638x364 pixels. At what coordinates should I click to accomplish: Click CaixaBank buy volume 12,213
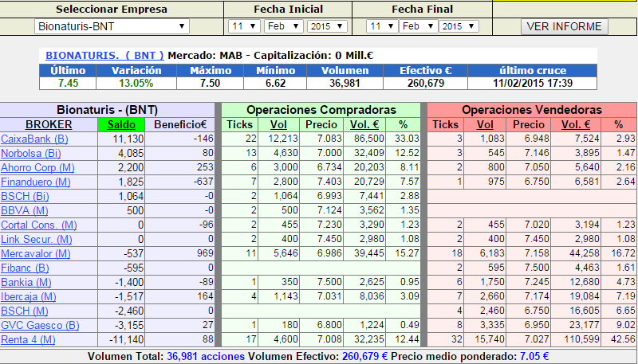point(283,139)
